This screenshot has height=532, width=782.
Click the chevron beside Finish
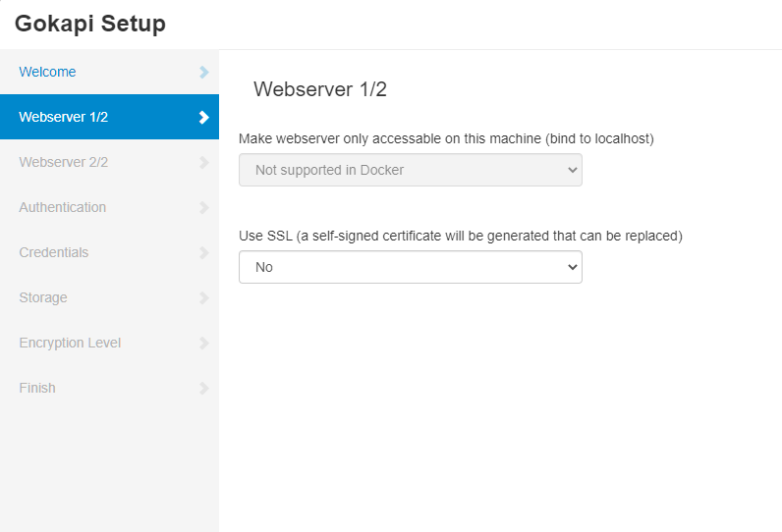[x=204, y=389]
